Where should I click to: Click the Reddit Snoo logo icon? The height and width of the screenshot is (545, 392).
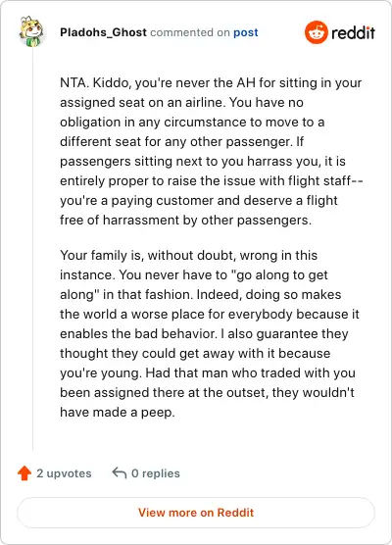click(317, 32)
